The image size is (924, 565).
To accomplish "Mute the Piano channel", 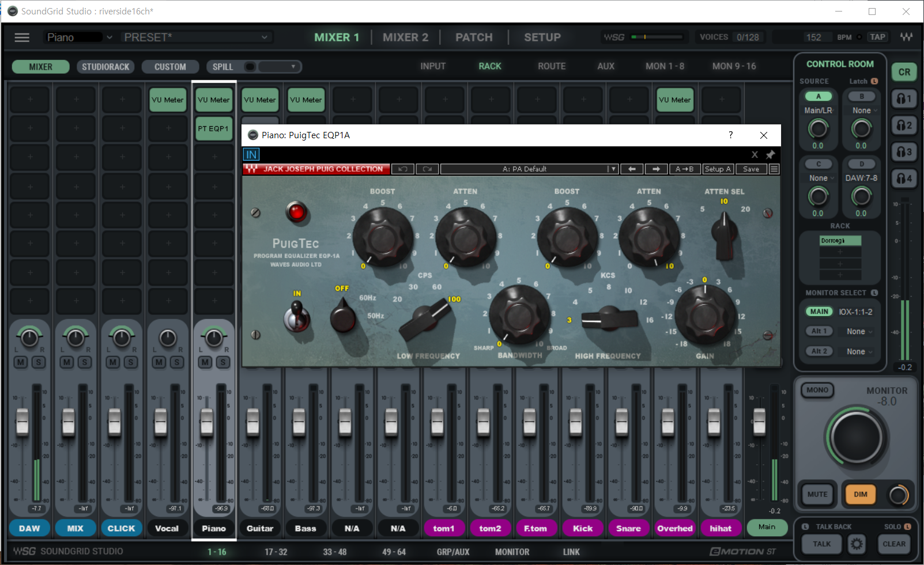I will (205, 362).
